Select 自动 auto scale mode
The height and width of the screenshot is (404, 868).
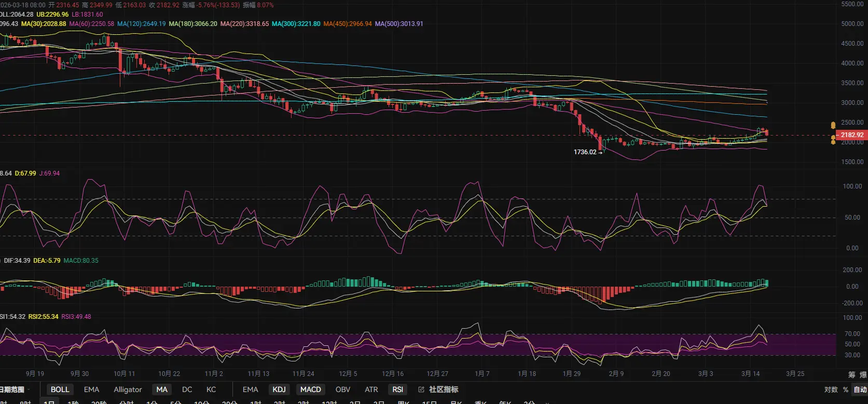click(x=860, y=389)
